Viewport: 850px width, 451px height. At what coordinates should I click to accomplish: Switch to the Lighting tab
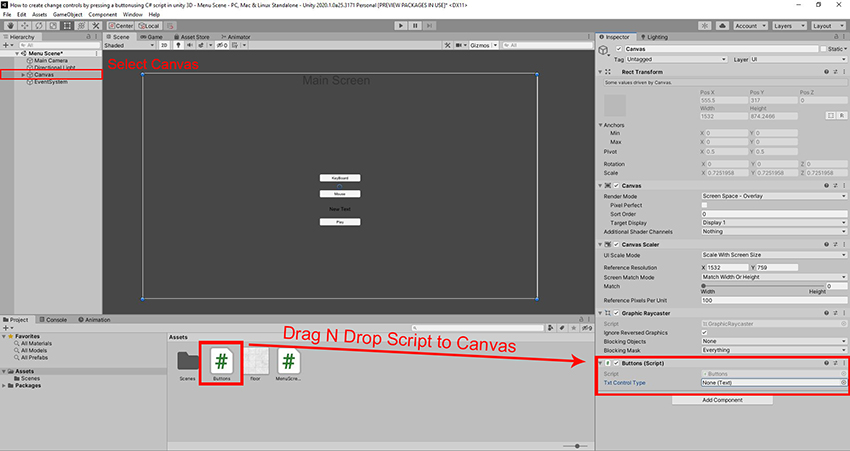tap(654, 37)
